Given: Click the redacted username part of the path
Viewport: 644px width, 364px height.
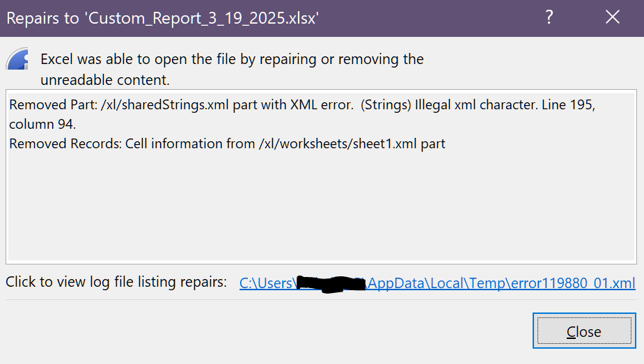Looking at the screenshot, I should [331, 284].
